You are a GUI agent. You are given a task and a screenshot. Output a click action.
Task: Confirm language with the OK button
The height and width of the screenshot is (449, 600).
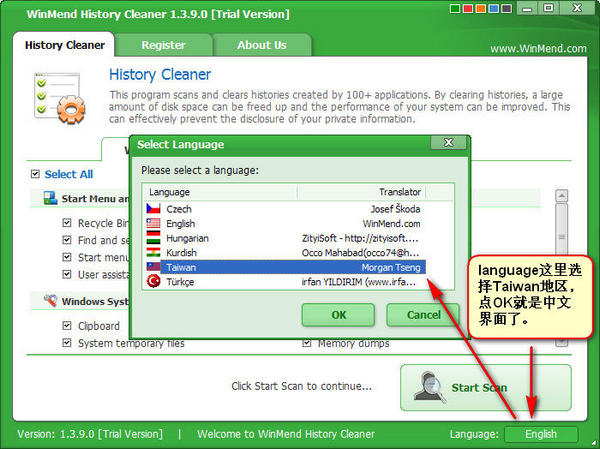pyautogui.click(x=338, y=315)
